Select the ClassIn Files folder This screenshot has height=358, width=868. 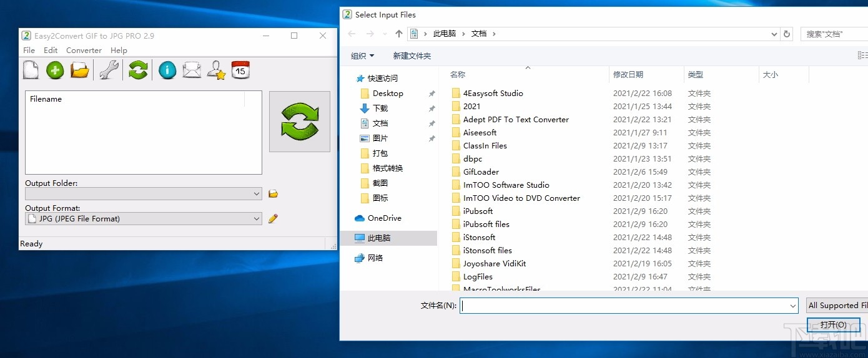click(485, 146)
